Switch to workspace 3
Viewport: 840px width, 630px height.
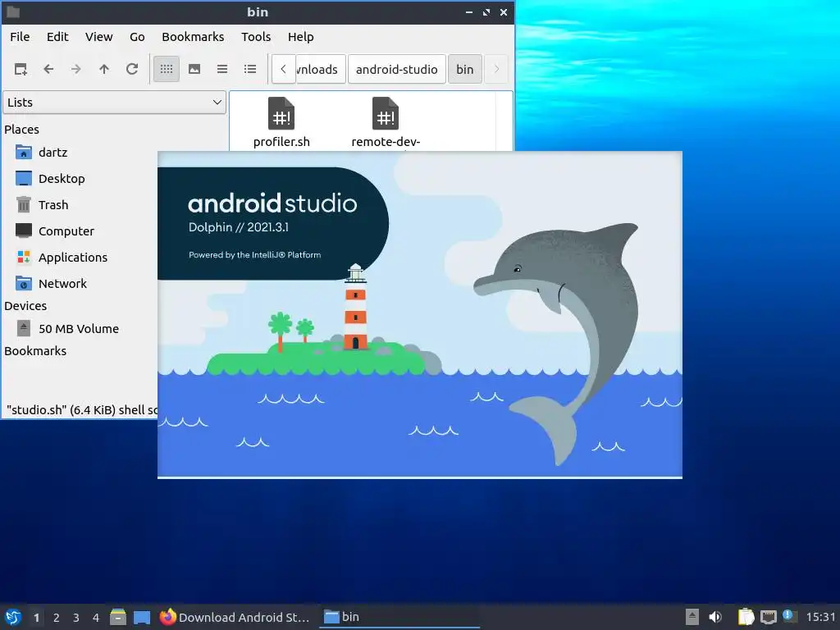[x=76, y=618]
